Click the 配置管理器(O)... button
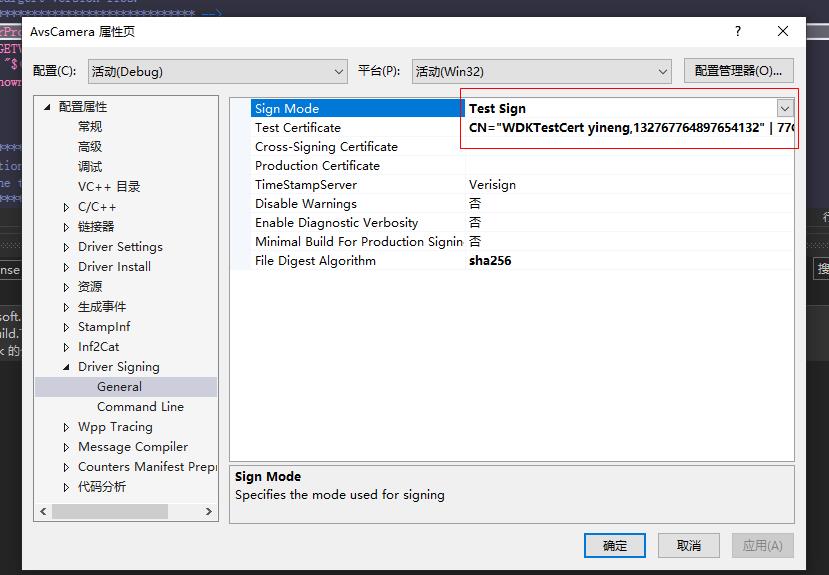This screenshot has width=829, height=575. point(739,71)
